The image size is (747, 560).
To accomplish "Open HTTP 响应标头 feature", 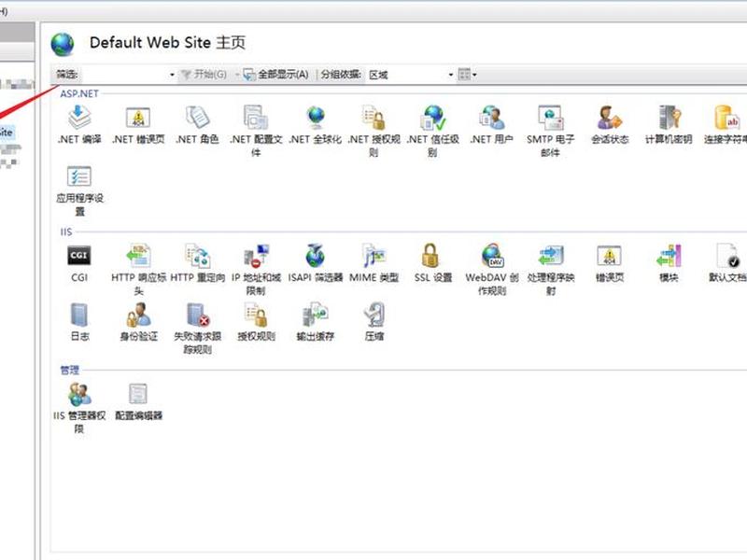I will click(x=138, y=270).
